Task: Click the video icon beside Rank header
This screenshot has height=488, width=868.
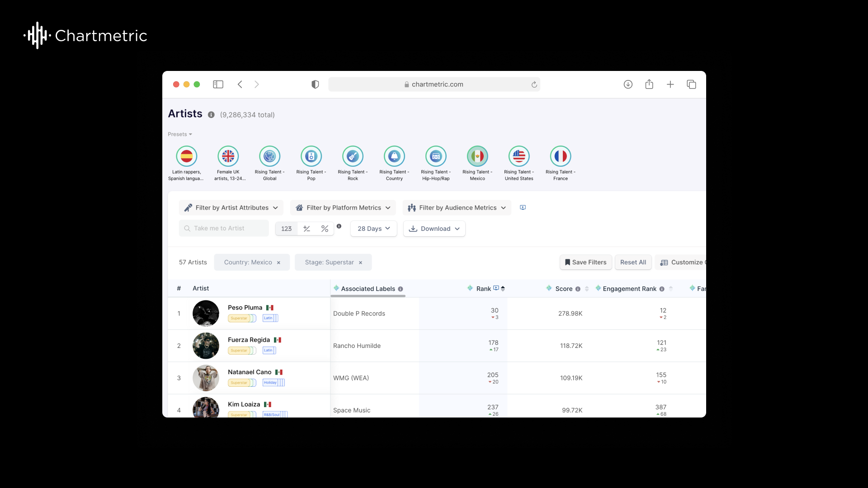Action: coord(496,288)
